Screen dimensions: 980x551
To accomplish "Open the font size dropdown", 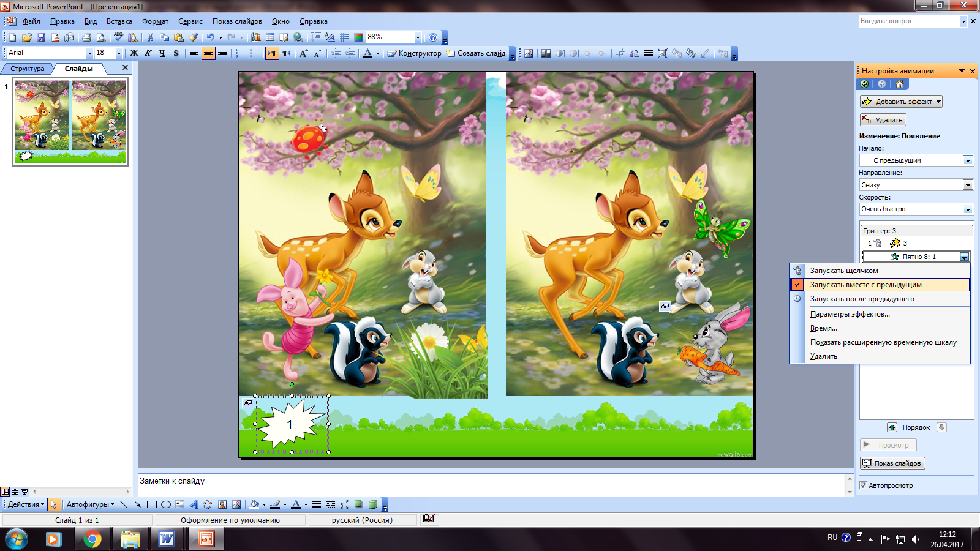I will coord(119,53).
